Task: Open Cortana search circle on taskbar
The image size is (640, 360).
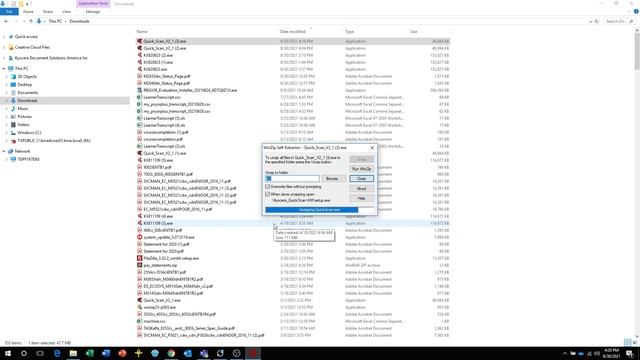Action: coord(24,353)
